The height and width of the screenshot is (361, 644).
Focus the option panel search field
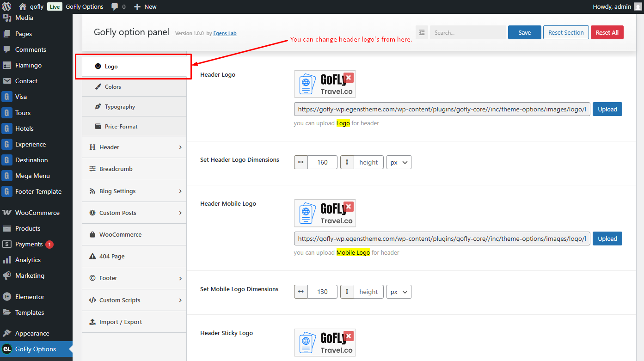pos(468,32)
